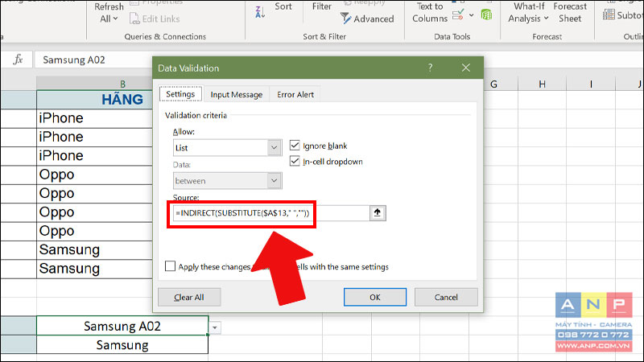Switch to the Settings tab
The image size is (644, 362).
(x=180, y=94)
